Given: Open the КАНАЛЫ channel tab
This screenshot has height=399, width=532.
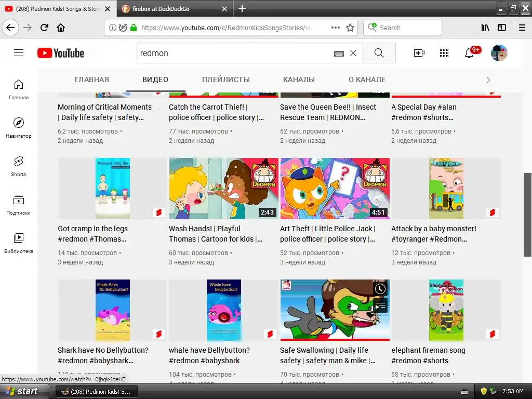Looking at the screenshot, I should [299, 79].
